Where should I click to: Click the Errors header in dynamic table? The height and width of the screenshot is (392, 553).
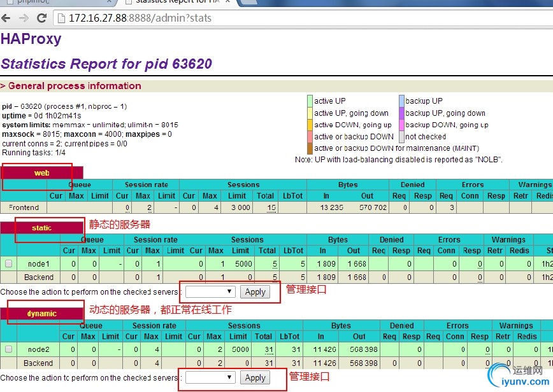tap(457, 325)
